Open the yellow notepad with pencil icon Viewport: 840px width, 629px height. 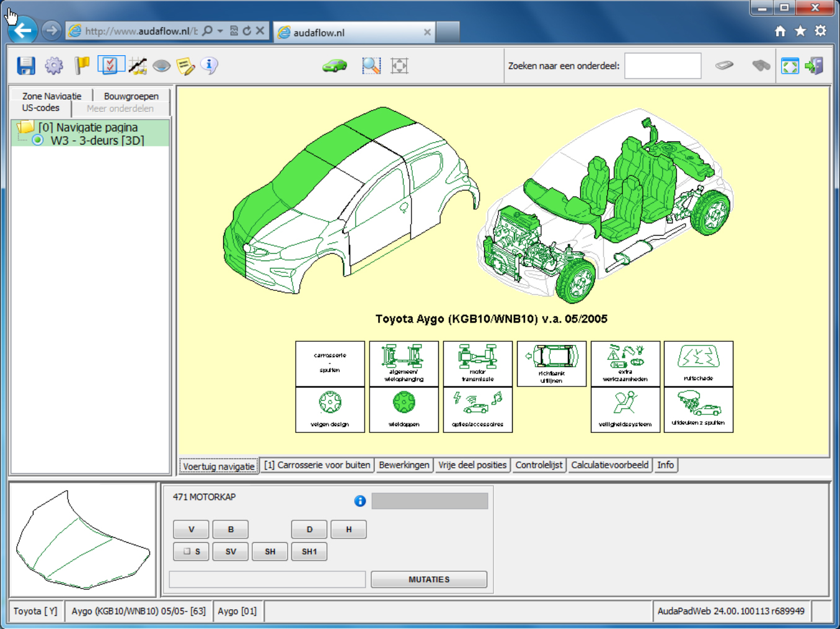(x=185, y=66)
